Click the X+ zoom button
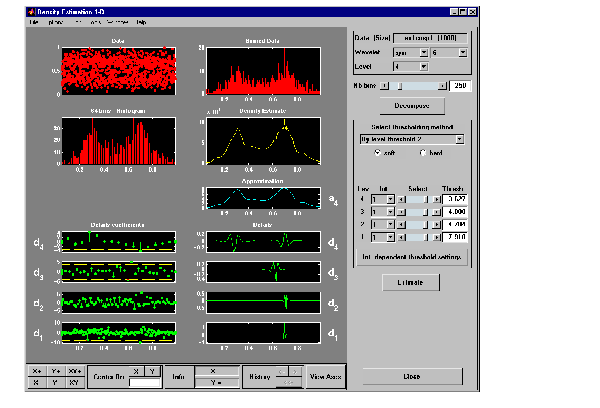 click(39, 369)
